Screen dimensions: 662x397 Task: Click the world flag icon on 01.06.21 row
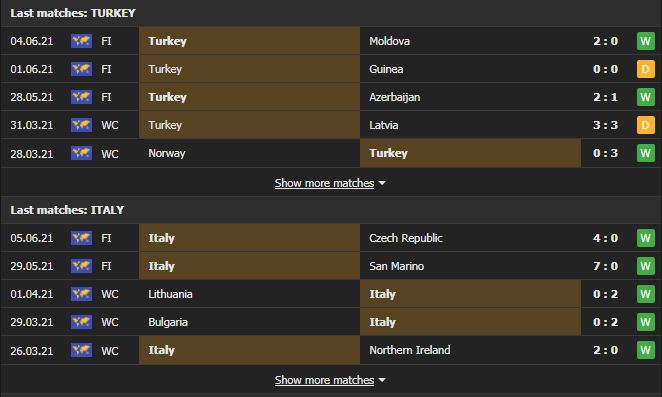tap(81, 69)
